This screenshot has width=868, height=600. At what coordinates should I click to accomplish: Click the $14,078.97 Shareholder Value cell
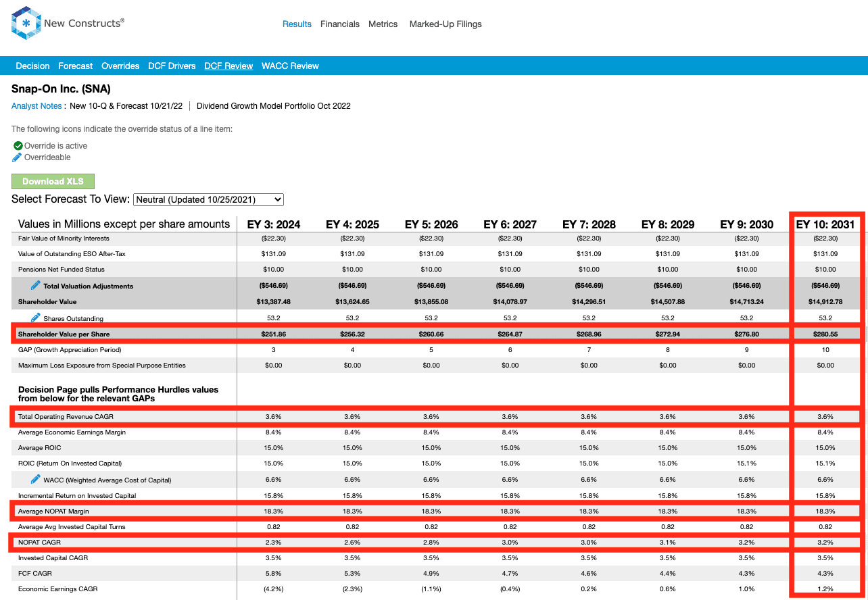coord(510,302)
